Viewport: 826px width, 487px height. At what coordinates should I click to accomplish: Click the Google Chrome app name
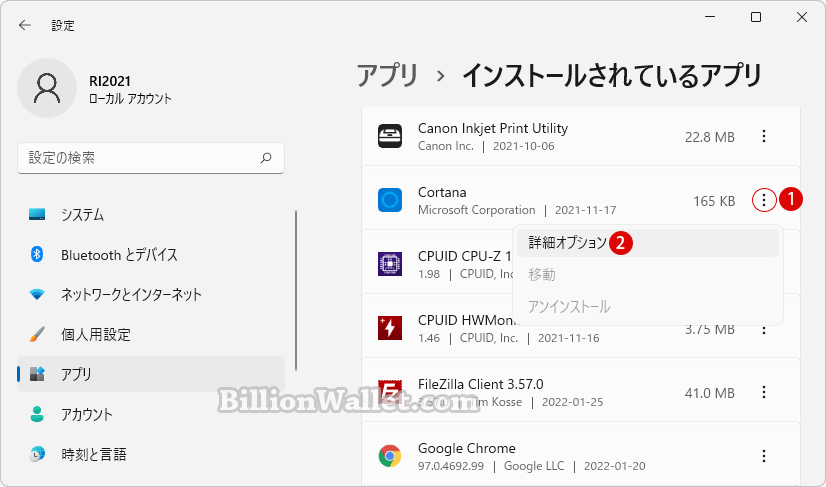pyautogui.click(x=467, y=448)
